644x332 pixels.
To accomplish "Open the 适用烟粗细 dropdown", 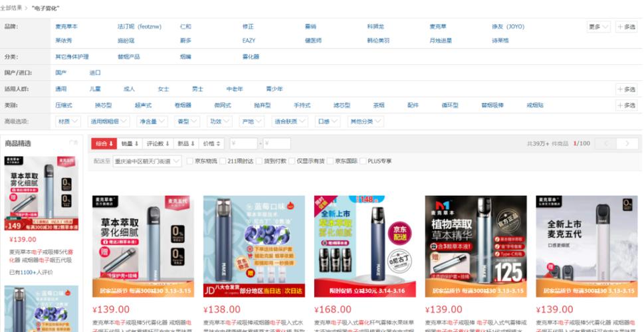I will coord(109,122).
